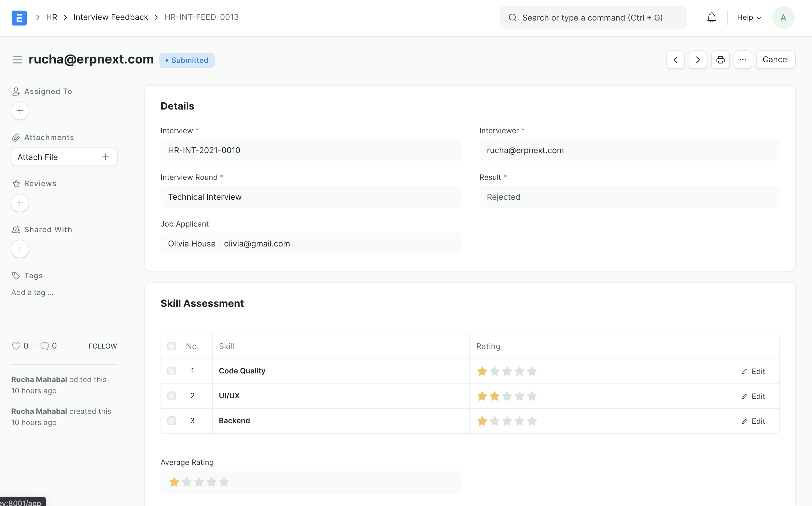The image size is (812, 506).
Task: Click the Interviewer field value
Action: pyautogui.click(x=629, y=150)
